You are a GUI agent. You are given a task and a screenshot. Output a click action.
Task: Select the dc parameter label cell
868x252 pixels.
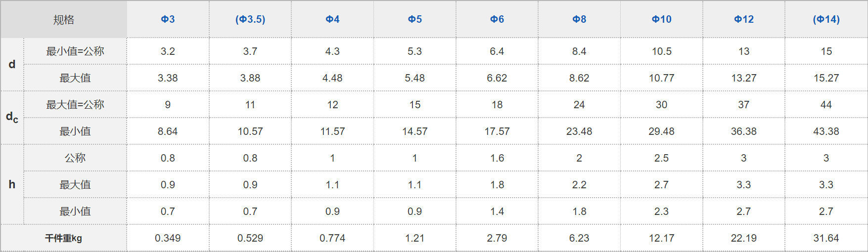point(12,118)
